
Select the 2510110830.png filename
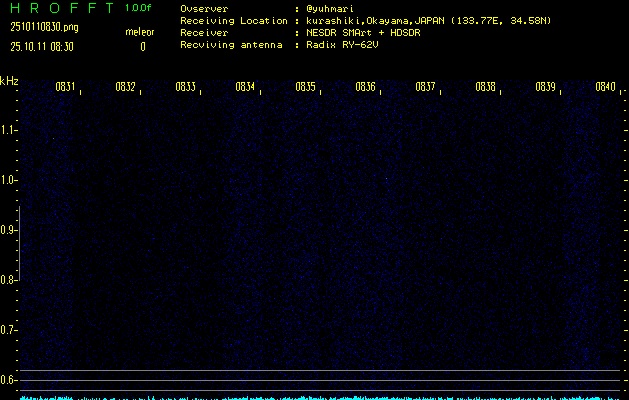44,27
